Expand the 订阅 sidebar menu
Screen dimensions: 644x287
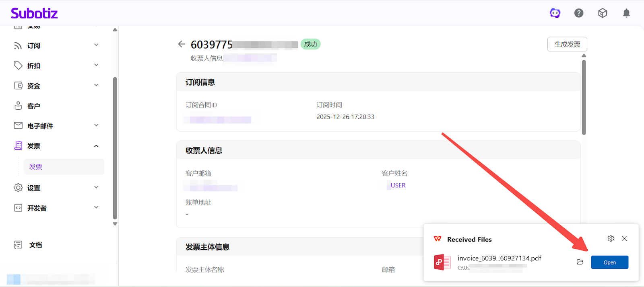point(56,45)
